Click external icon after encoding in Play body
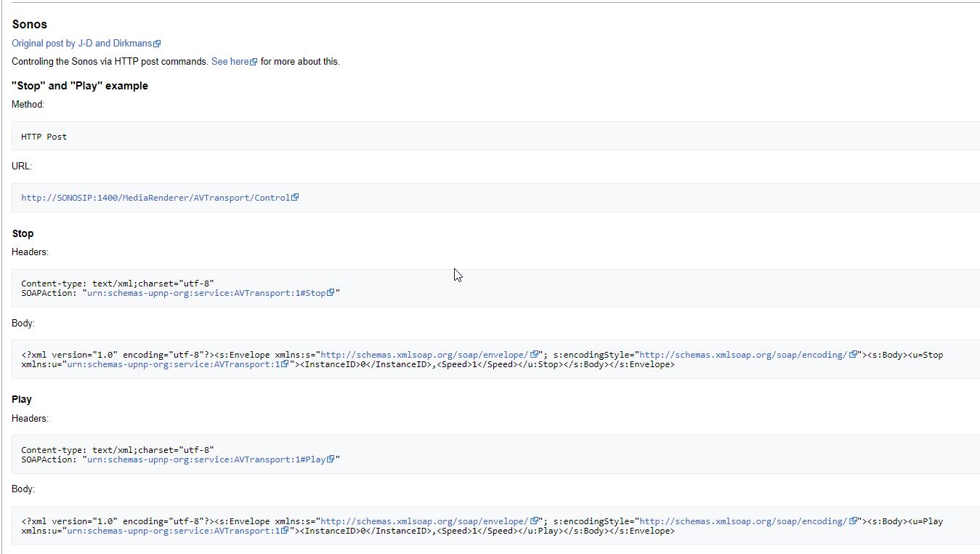 coord(853,521)
